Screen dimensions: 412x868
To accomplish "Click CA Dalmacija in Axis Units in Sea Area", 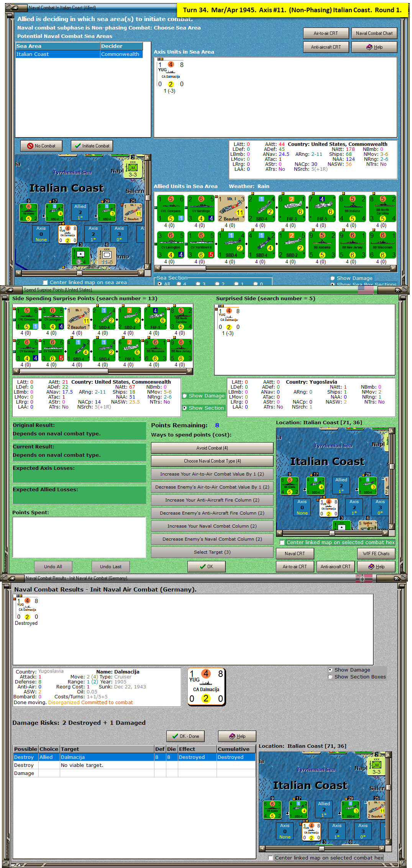I will click(x=171, y=74).
